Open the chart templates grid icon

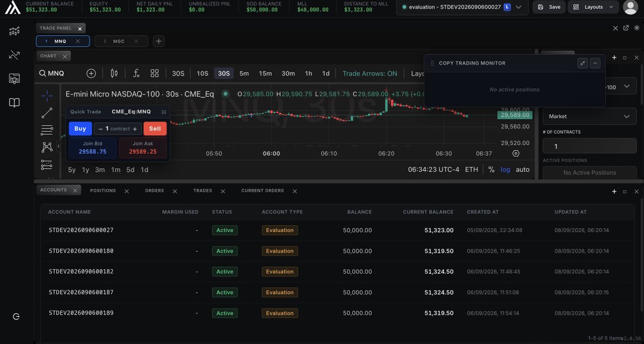(x=155, y=74)
